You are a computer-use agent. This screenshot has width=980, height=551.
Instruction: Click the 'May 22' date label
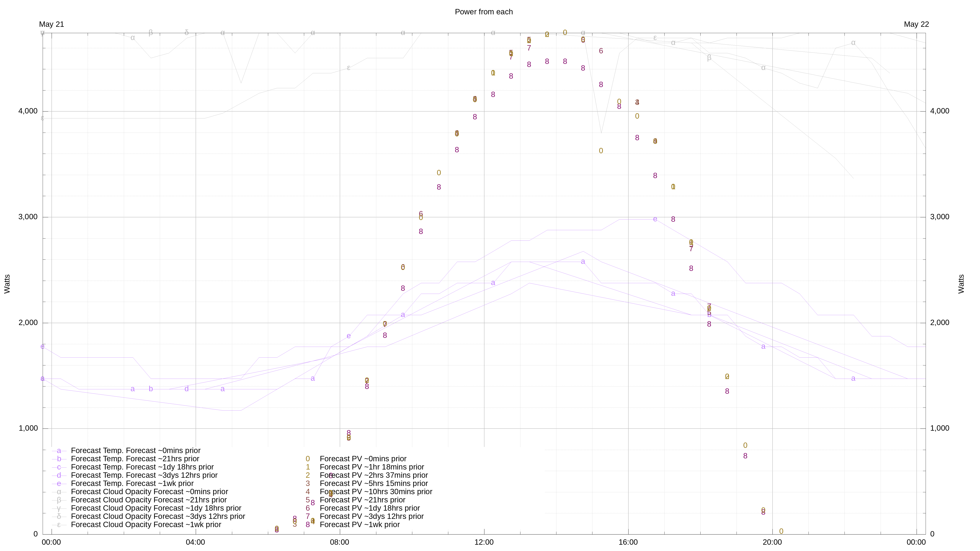click(916, 24)
